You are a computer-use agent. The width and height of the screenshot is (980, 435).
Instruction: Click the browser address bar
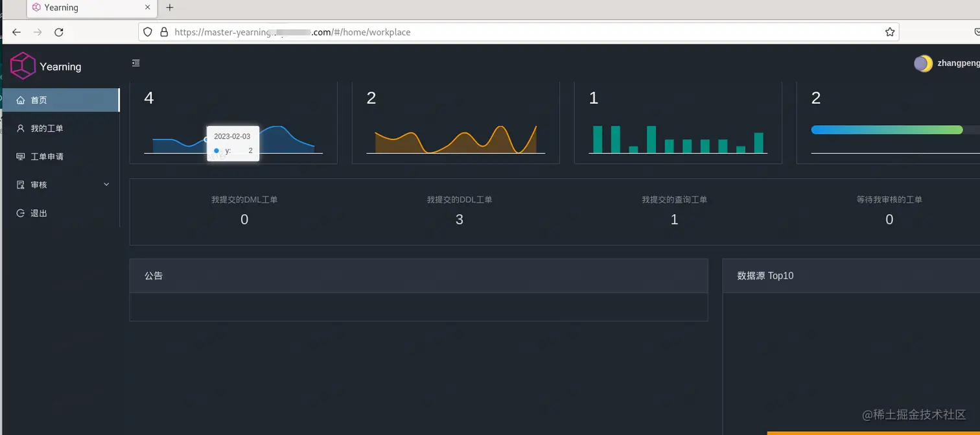tap(518, 32)
